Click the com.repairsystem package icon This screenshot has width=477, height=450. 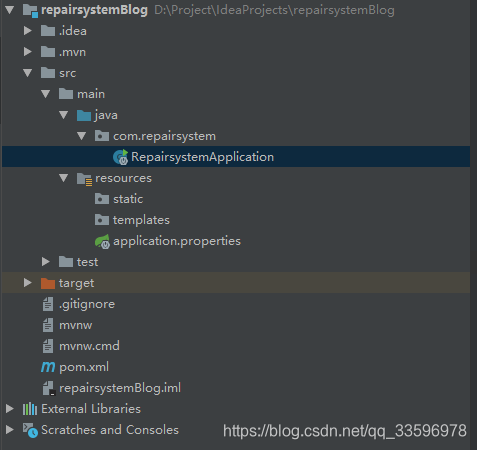102,136
